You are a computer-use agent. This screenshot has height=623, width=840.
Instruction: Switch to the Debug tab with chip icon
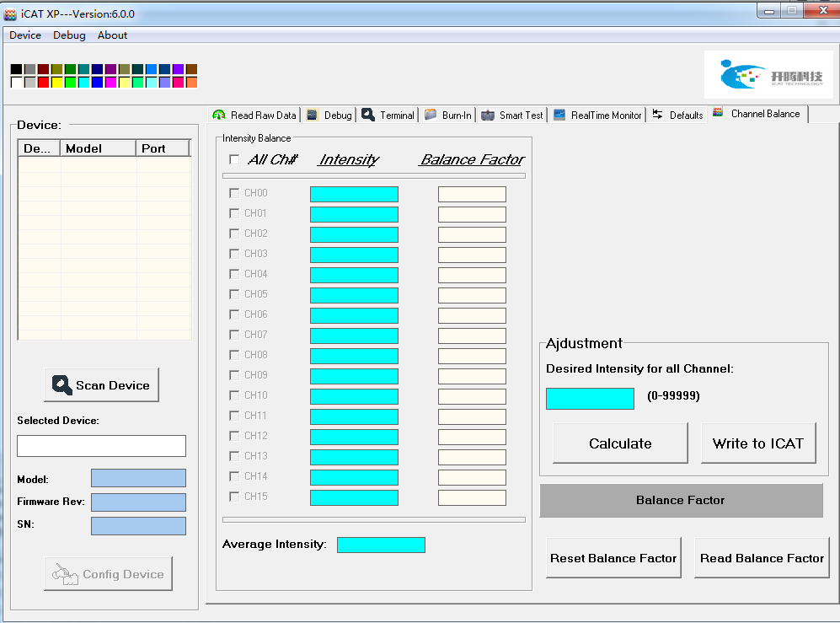pos(329,115)
